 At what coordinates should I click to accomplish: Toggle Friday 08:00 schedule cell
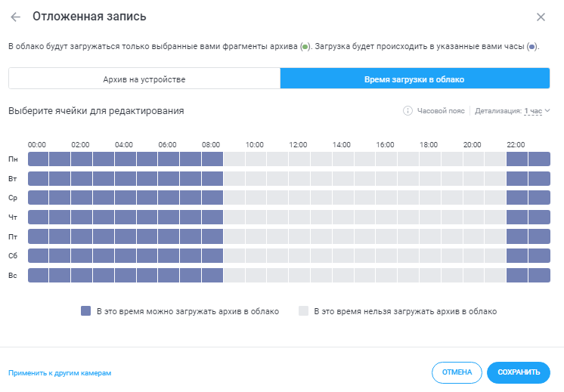(x=212, y=236)
